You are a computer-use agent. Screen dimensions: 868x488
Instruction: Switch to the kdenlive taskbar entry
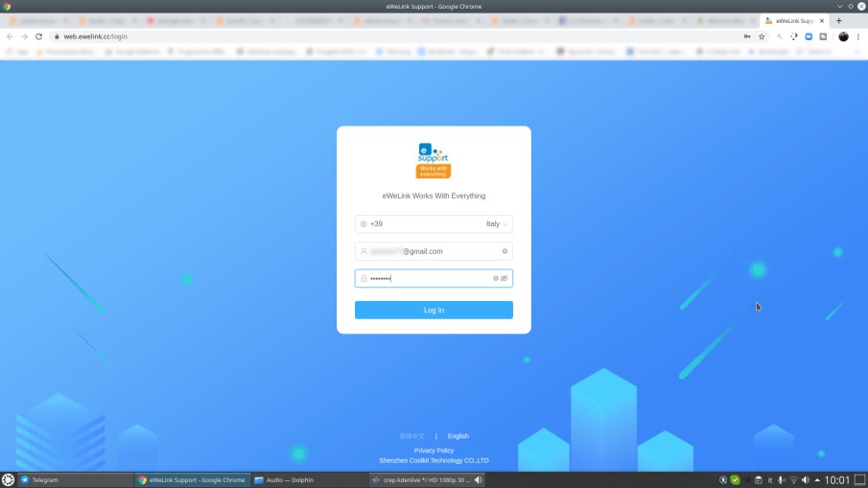(426, 479)
